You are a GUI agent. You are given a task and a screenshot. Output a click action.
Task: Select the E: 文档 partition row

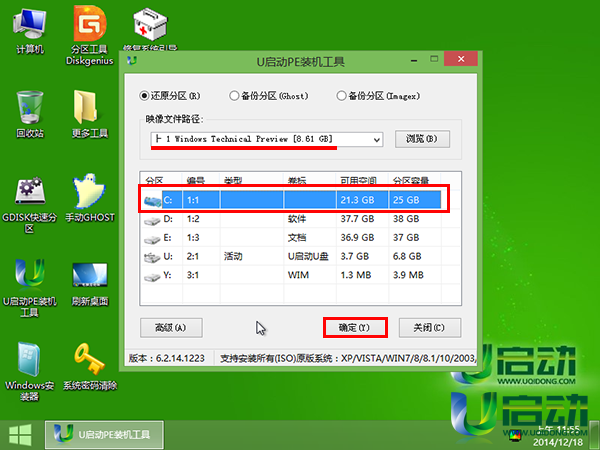click(300, 238)
